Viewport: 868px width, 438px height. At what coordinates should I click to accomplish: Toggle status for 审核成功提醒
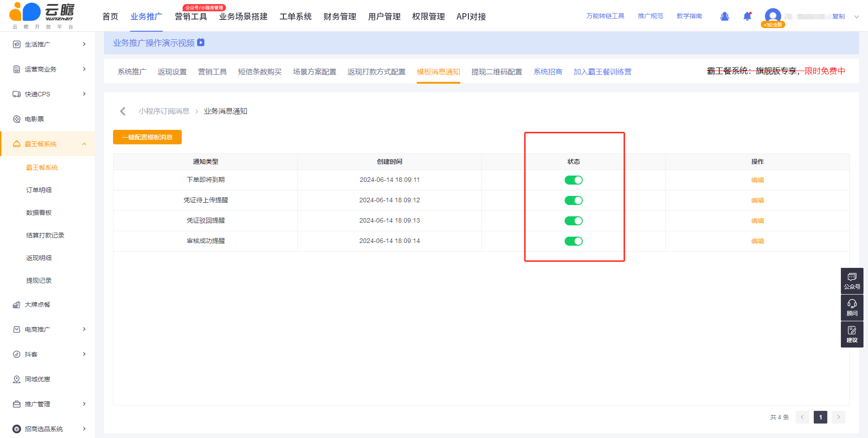click(573, 241)
